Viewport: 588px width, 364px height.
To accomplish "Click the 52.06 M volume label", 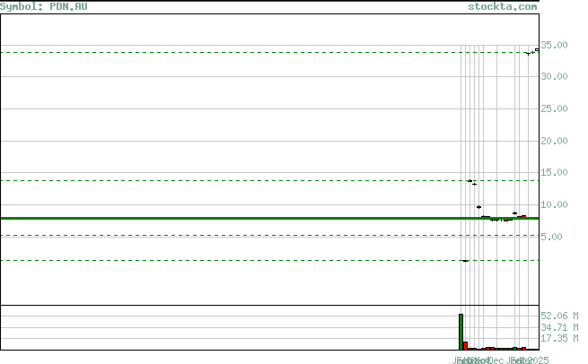I will (559, 316).
